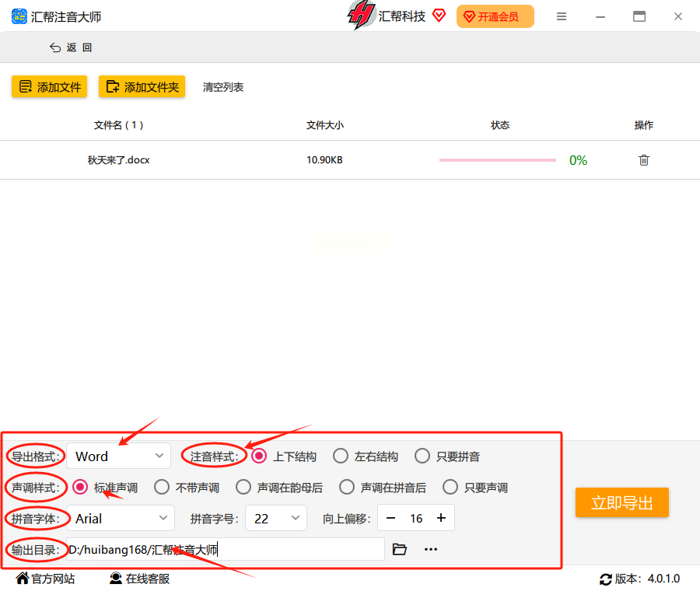This screenshot has height=591, width=700.
Task: Click the three-dots browse button
Action: click(x=431, y=549)
